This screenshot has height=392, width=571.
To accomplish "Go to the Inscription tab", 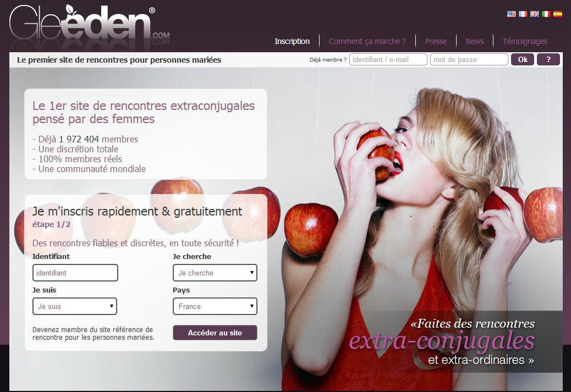I will [292, 41].
